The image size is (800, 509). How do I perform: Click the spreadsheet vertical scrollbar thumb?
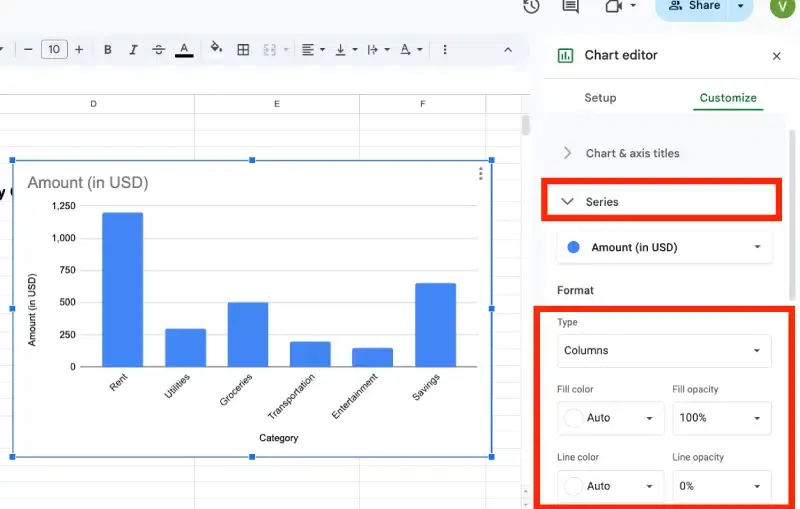[x=526, y=125]
